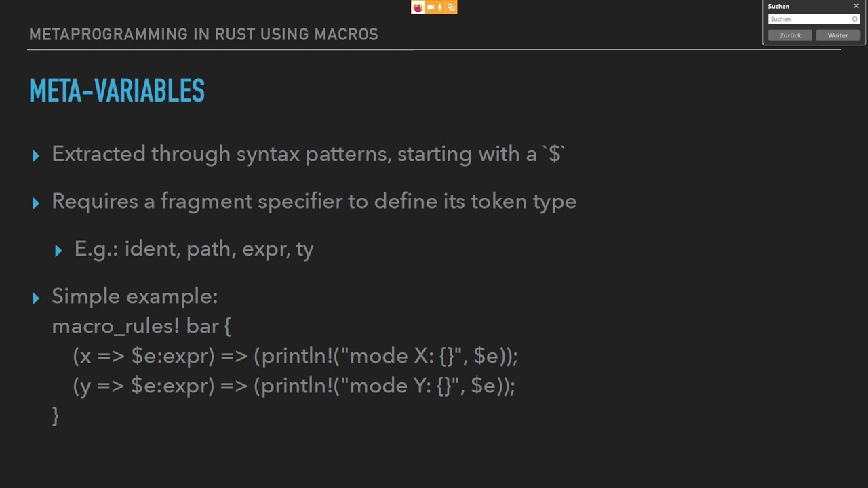Viewport: 868px width, 488px height.
Task: Click the sub-bullet arrow beside 'E.g.: ident, path'
Action: 58,251
